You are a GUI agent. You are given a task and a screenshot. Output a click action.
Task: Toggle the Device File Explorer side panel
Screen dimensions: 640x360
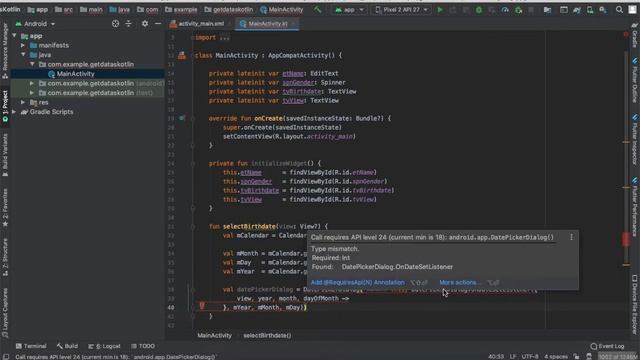635,304
